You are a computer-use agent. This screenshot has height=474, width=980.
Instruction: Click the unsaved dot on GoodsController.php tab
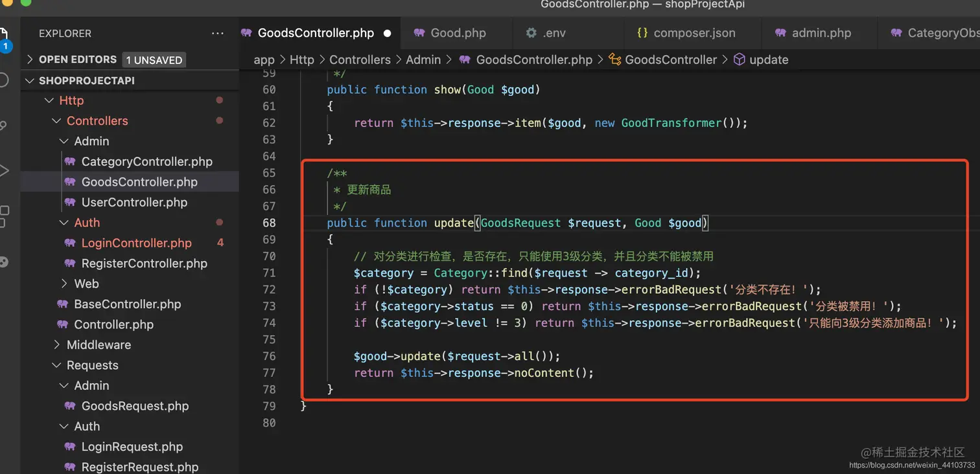pyautogui.click(x=387, y=33)
